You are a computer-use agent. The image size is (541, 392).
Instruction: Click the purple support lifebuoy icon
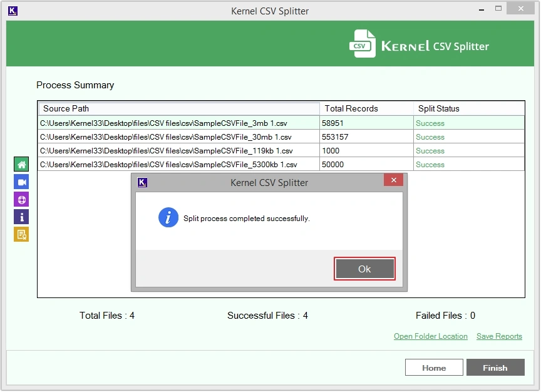pos(21,199)
